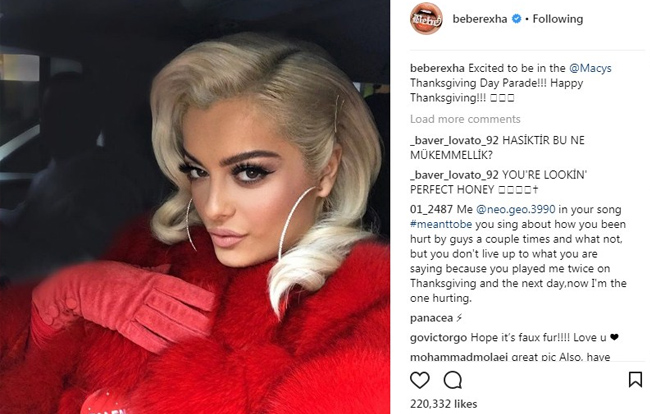
Task: Like the post with the heart icon
Action: (x=420, y=380)
